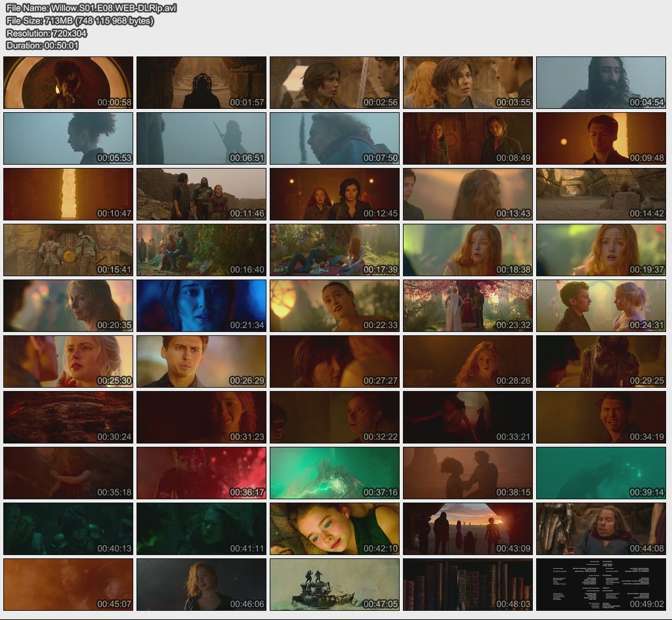The height and width of the screenshot is (620, 672).
Task: Select the boat illustration frame 00:47:05
Action: [335, 585]
